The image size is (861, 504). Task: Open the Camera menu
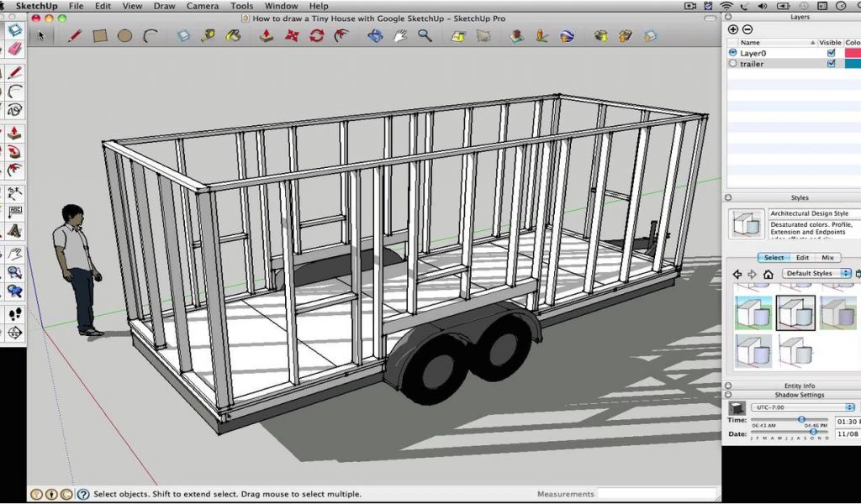pyautogui.click(x=202, y=6)
